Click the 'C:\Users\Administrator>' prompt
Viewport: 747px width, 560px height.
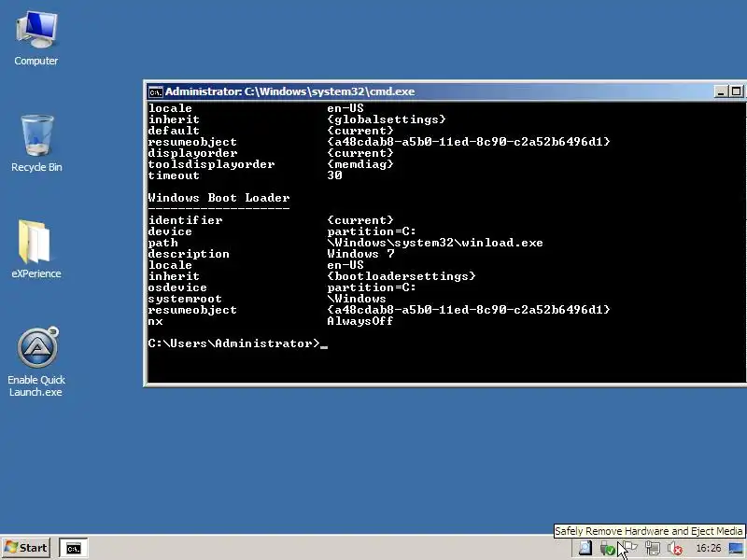pyautogui.click(x=234, y=343)
